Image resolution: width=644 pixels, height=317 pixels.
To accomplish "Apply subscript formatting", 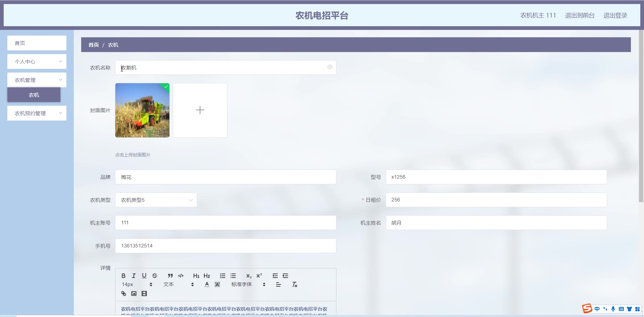I will coord(249,276).
